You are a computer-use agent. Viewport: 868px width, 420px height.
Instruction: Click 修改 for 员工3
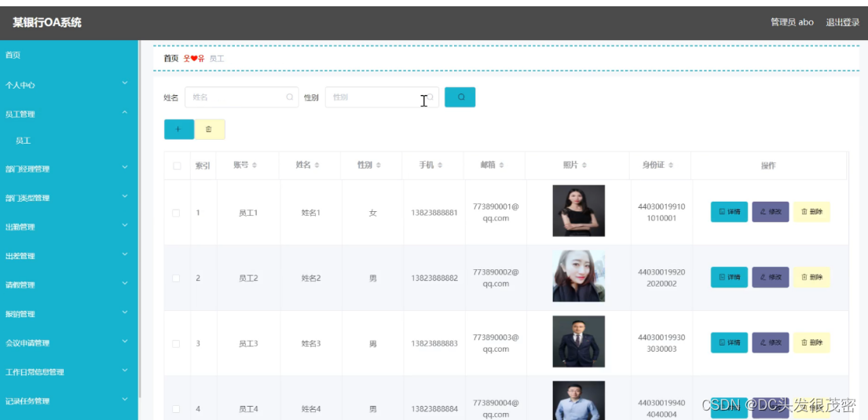[x=771, y=342]
